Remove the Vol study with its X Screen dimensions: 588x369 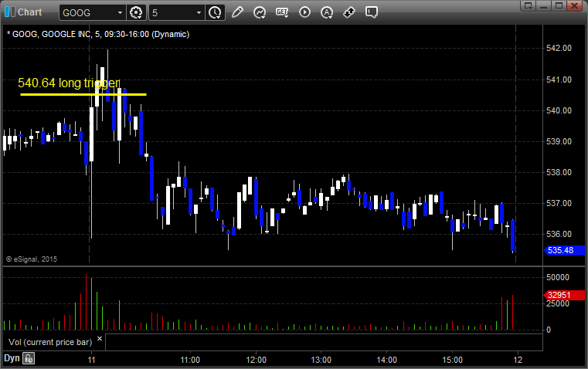coord(100,339)
